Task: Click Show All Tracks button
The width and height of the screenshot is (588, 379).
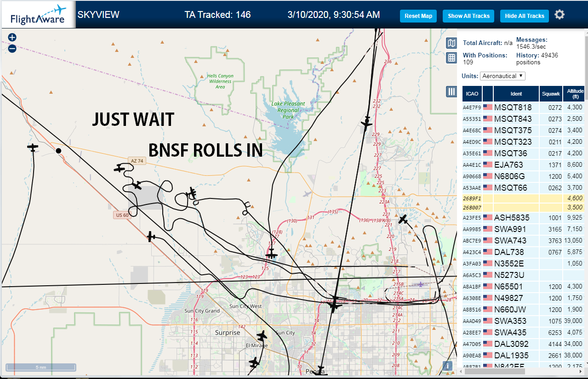Action: coord(468,16)
